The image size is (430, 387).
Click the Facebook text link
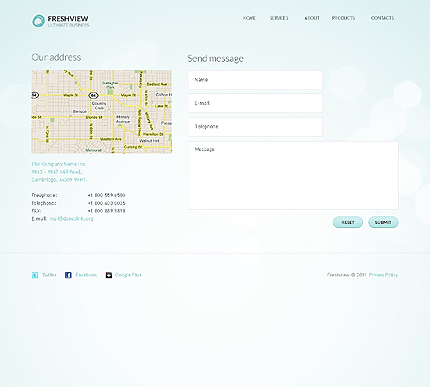click(x=86, y=275)
